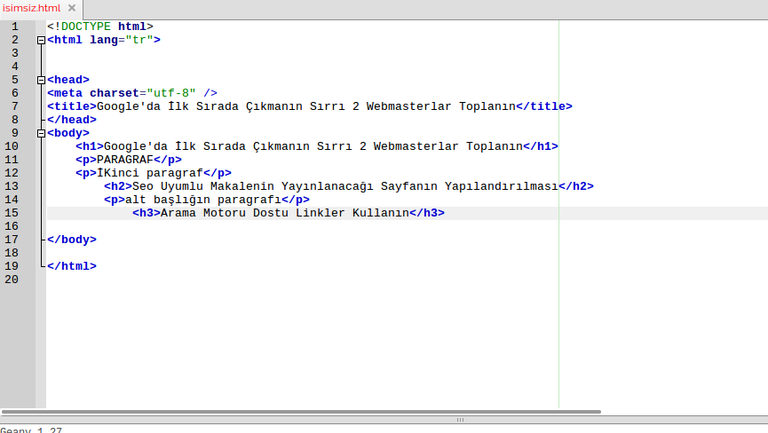Click the opening title tag
Image resolution: width=768 pixels, height=433 pixels.
(72, 106)
